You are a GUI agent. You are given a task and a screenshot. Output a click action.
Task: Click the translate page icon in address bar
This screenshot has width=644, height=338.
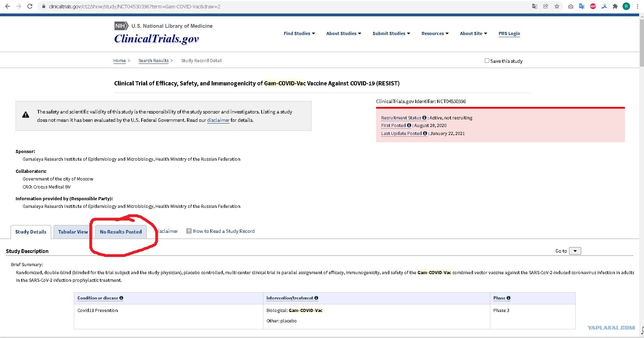(535, 6)
